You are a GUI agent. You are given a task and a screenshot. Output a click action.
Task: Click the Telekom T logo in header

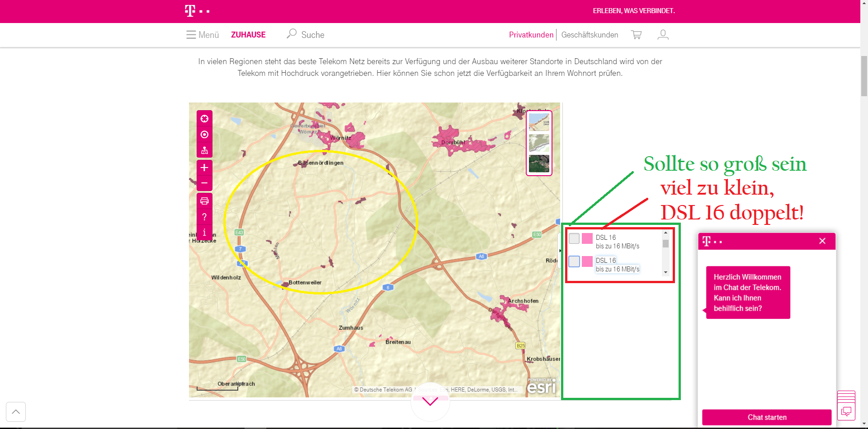197,10
